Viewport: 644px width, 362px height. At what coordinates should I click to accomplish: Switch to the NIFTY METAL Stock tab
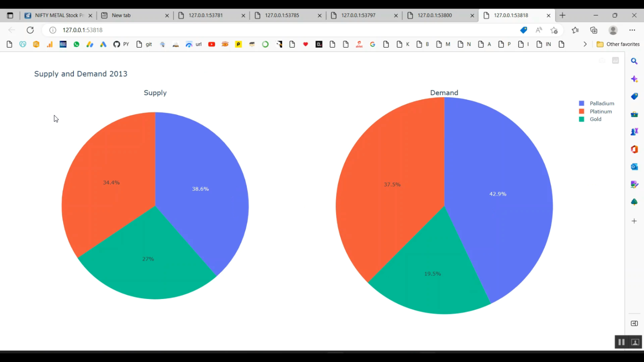[x=56, y=15]
